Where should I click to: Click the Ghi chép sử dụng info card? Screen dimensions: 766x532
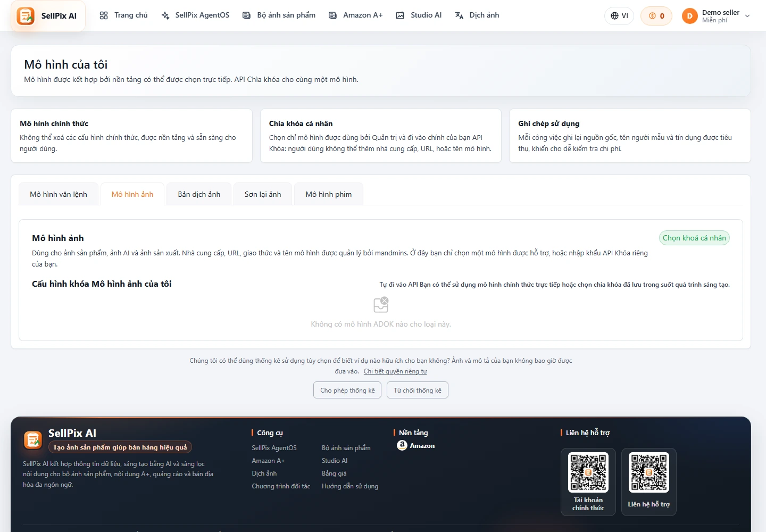tap(630, 136)
